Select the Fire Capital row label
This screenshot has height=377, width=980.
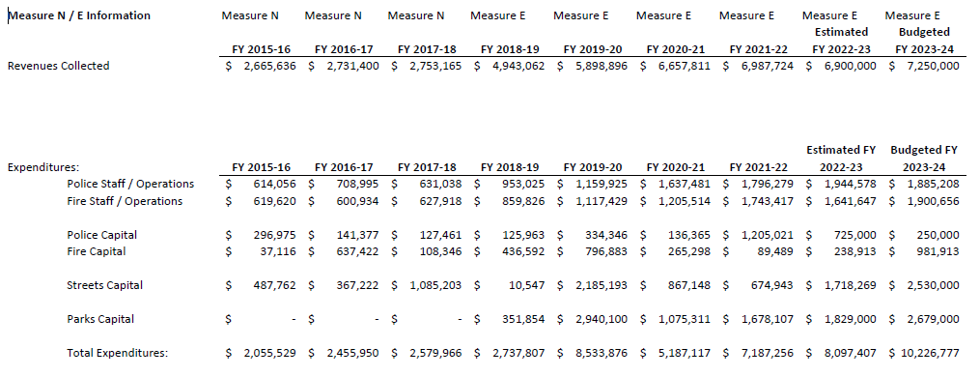(x=97, y=251)
